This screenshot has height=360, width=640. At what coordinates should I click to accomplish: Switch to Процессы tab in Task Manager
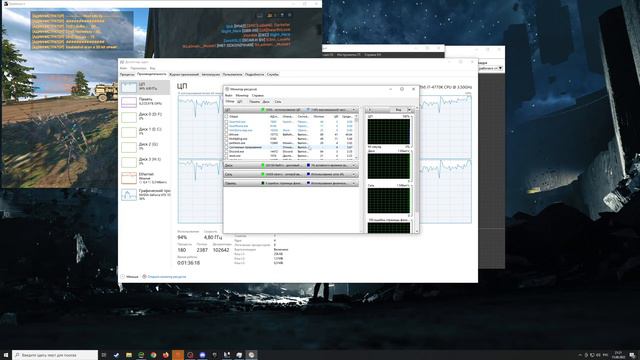pyautogui.click(x=127, y=74)
